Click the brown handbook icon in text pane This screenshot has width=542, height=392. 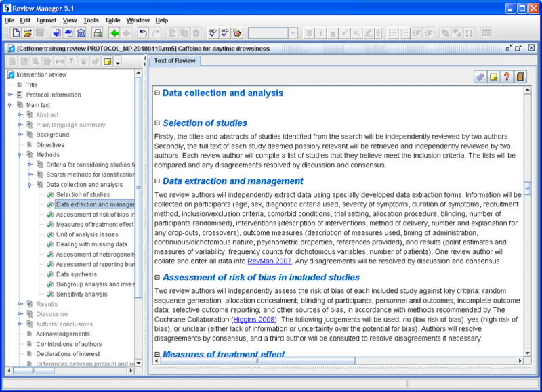pos(520,77)
